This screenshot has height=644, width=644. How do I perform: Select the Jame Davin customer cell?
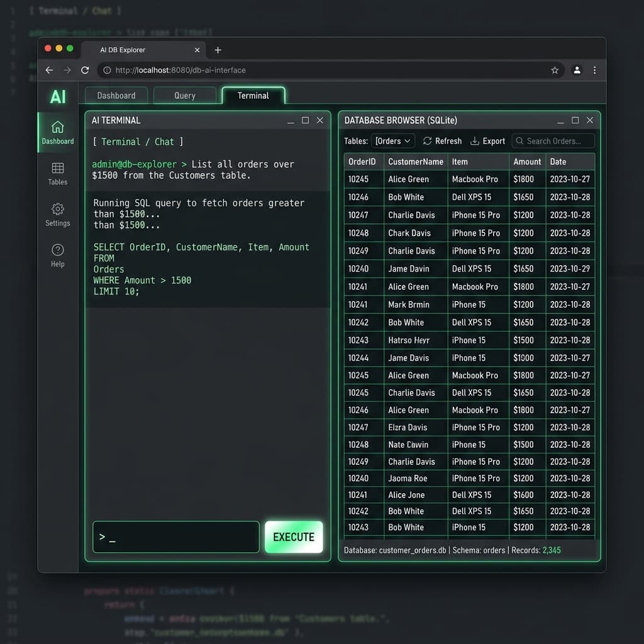(x=416, y=269)
